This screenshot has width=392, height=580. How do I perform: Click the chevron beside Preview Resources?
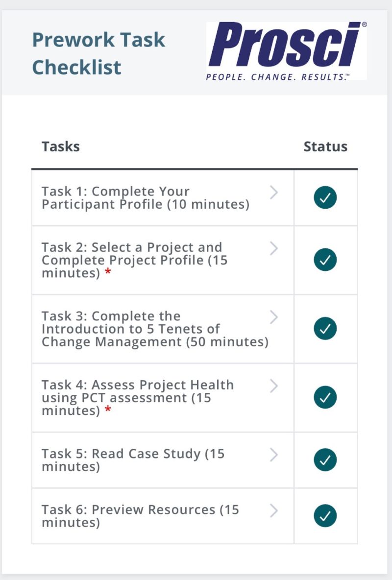point(273,510)
